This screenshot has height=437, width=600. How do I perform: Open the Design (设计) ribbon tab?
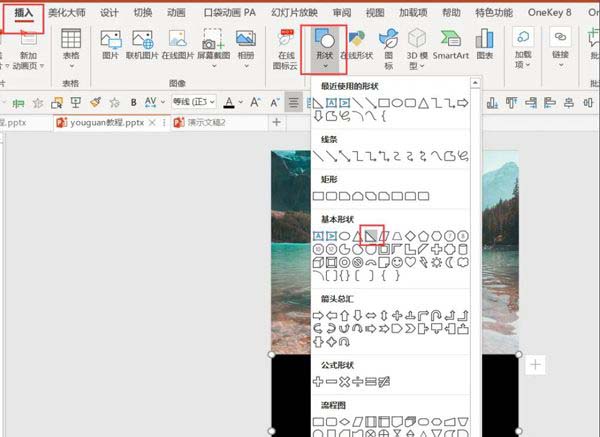(x=109, y=13)
